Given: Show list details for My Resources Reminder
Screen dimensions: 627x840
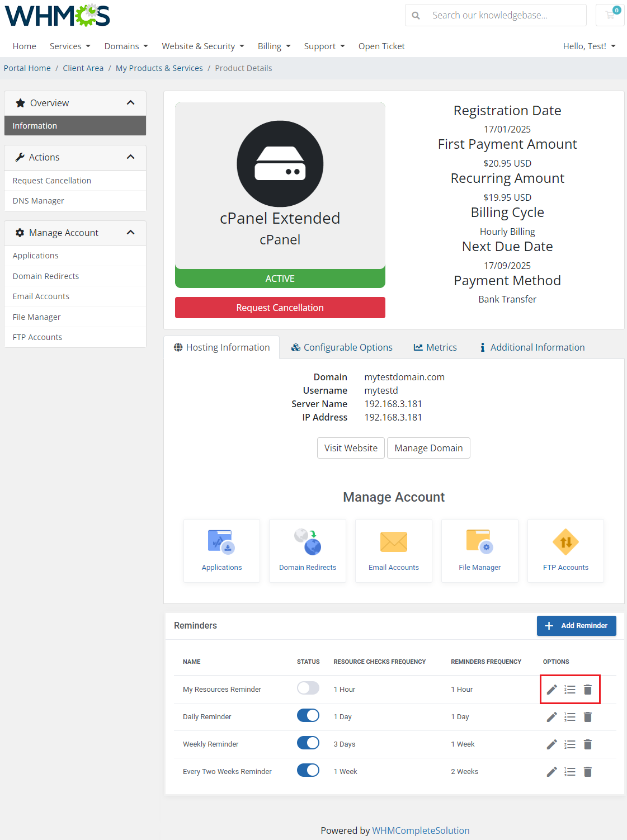Looking at the screenshot, I should pyautogui.click(x=570, y=690).
